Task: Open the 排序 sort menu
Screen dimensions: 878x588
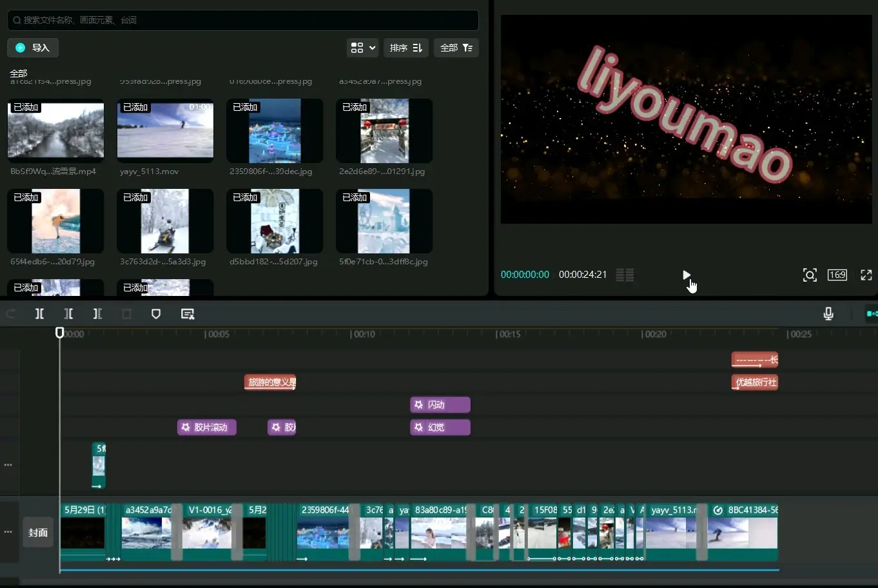Action: pos(406,48)
